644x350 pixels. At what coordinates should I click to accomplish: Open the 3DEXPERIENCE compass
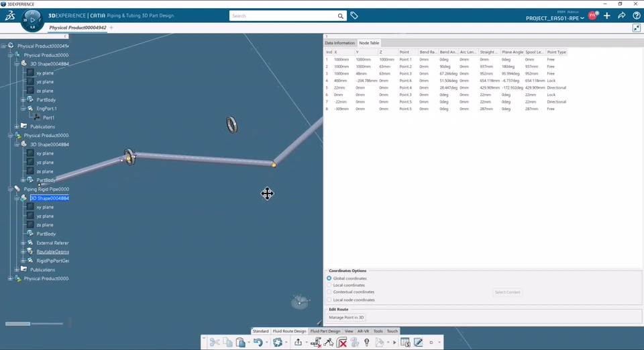click(32, 19)
